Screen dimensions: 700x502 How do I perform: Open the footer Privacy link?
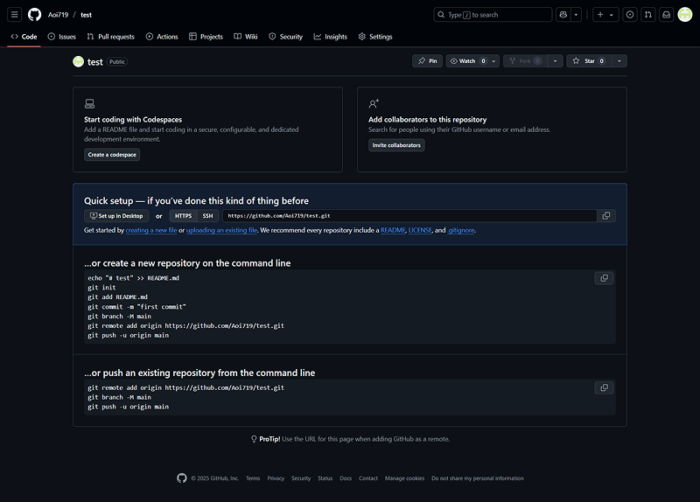(276, 478)
